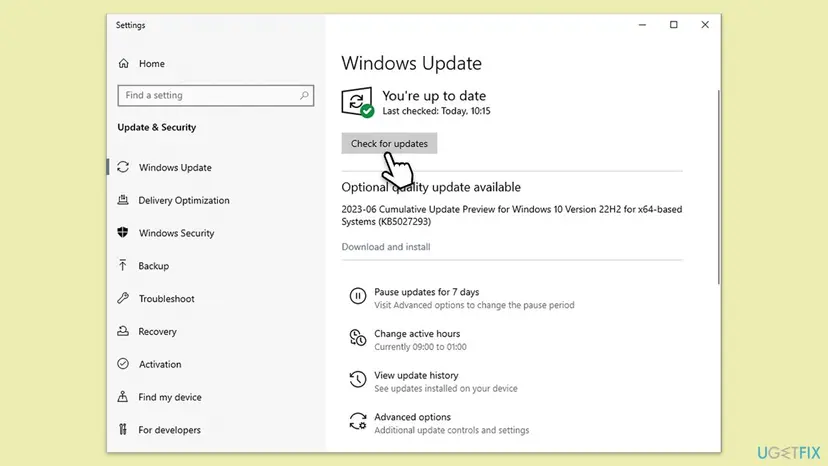Click the Troubleshoot wrench icon
Viewport: 828px width, 466px height.
123,298
